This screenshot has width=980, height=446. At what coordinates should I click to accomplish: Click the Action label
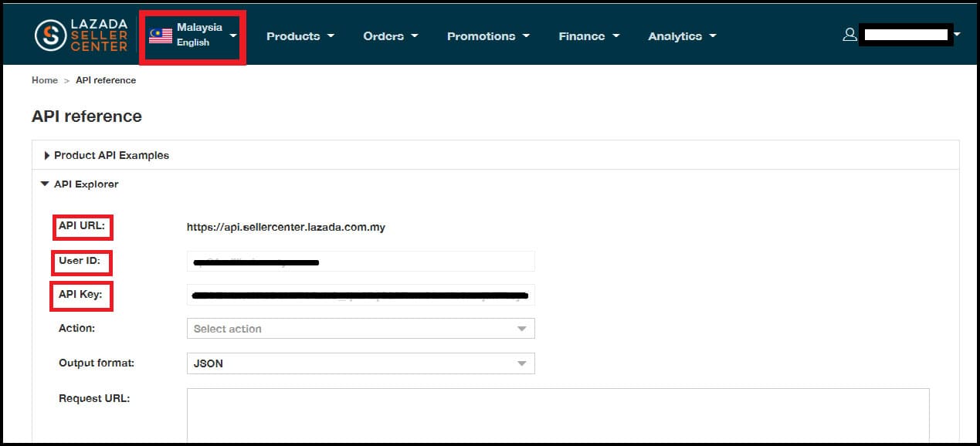tap(76, 328)
